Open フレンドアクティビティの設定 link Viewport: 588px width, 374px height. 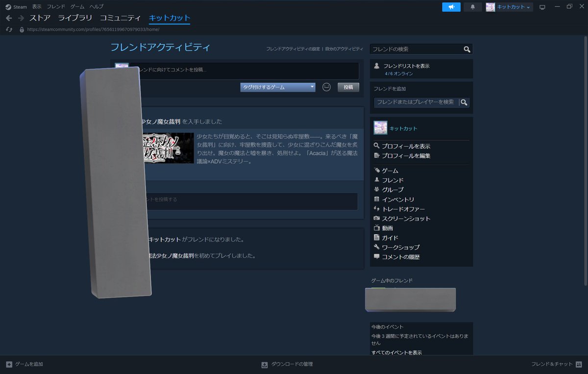pos(293,49)
